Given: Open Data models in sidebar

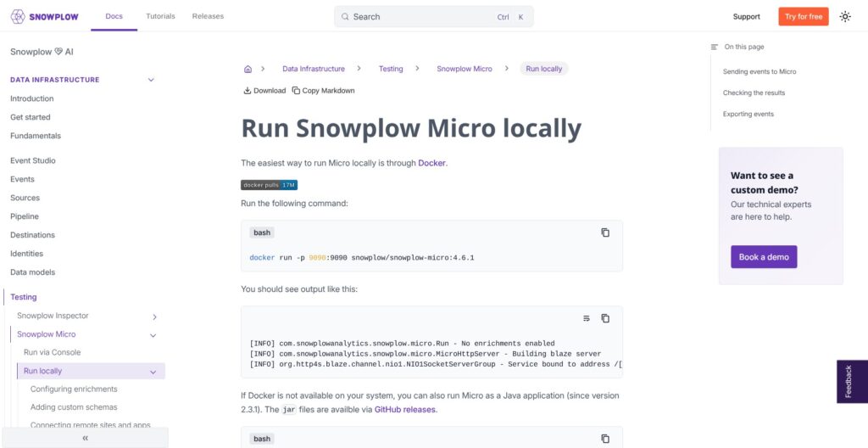Looking at the screenshot, I should (x=33, y=272).
